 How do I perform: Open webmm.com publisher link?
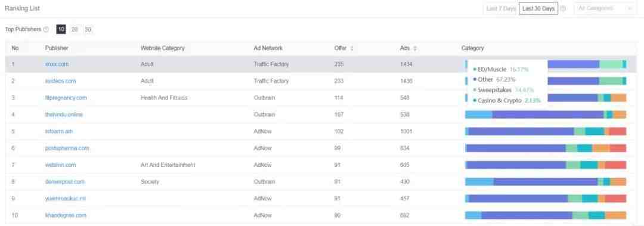60,165
